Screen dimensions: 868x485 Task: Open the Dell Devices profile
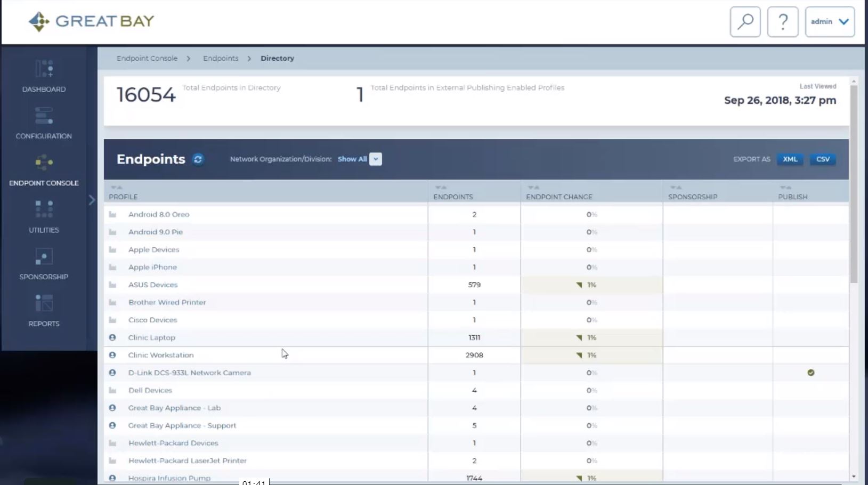[x=150, y=390]
